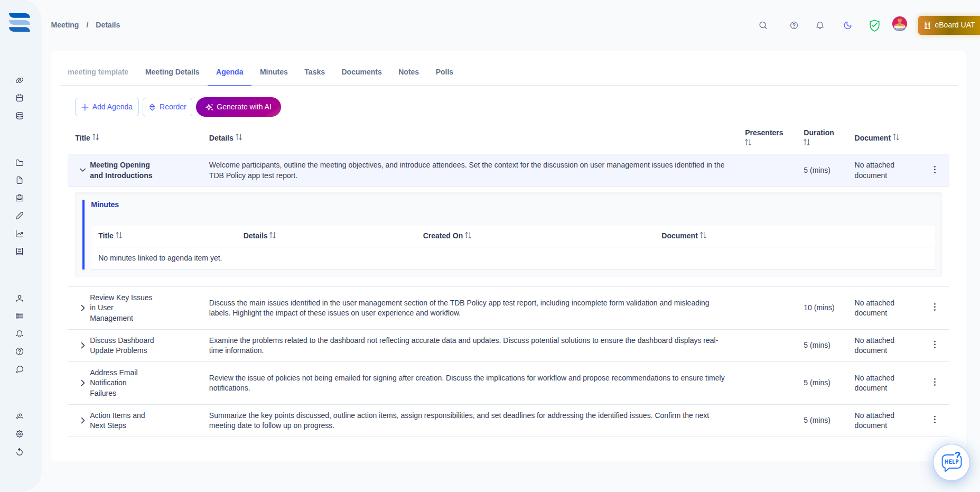Open options menu for Address Email row
This screenshot has width=980, height=492.
[x=934, y=382]
